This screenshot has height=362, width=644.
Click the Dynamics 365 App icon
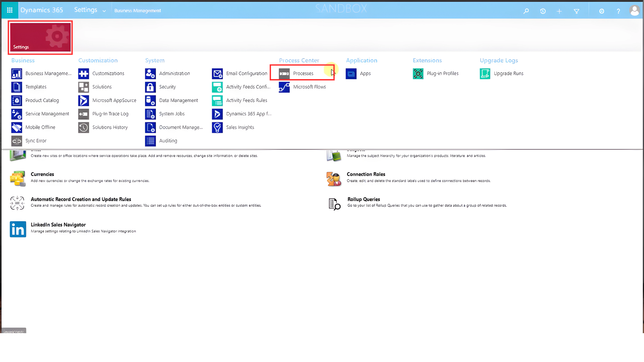point(217,114)
